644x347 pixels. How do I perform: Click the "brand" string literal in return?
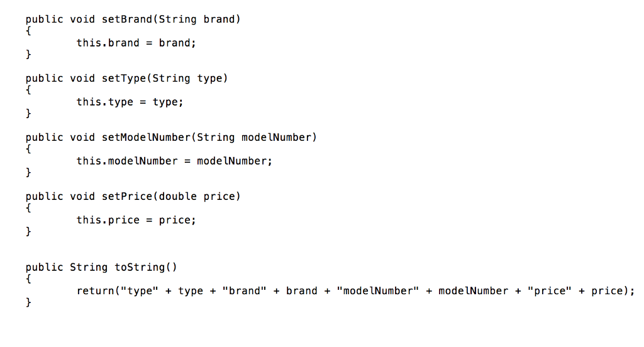point(245,291)
